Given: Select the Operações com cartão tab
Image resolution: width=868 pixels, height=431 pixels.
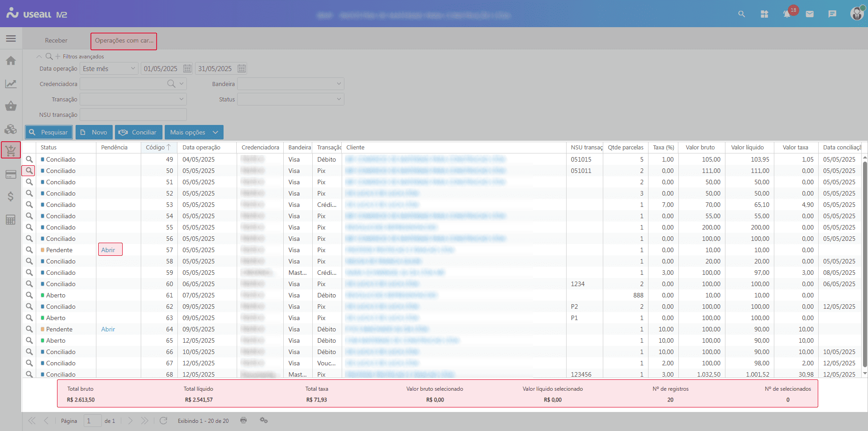Looking at the screenshot, I should [x=124, y=41].
